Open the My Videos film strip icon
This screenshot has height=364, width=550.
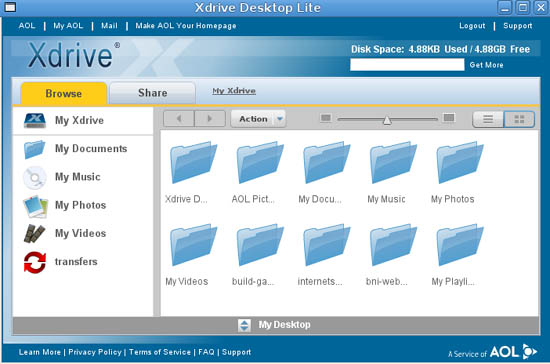pos(34,234)
